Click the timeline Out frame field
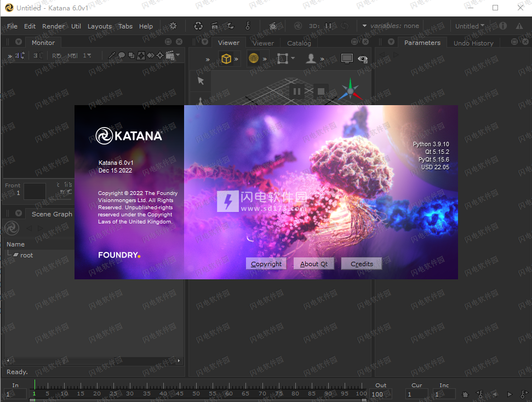Screen dimensions: 532x402 tap(381, 394)
